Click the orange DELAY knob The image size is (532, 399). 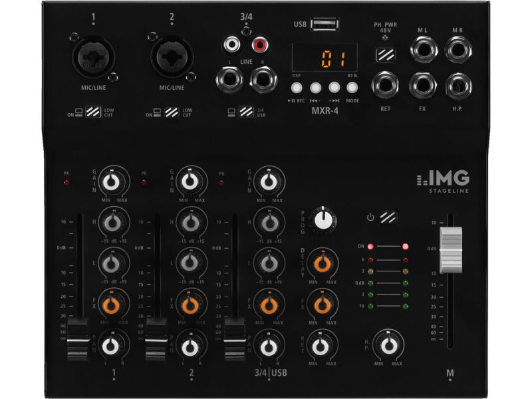pyautogui.click(x=323, y=263)
